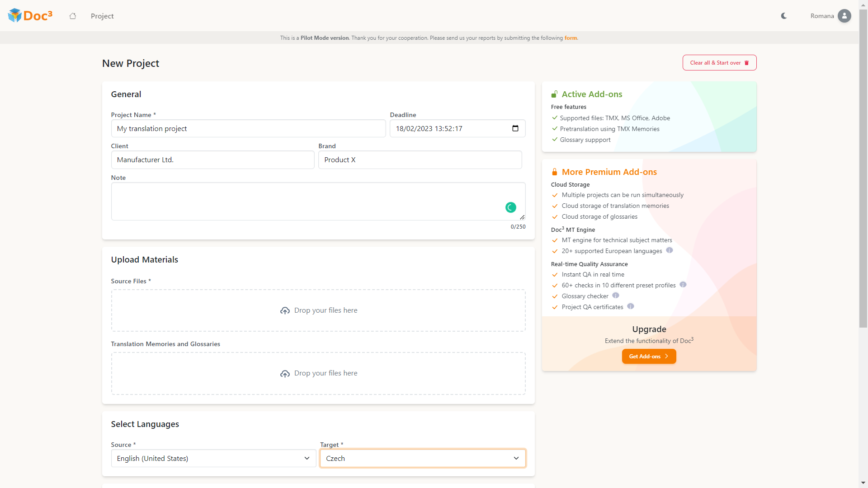This screenshot has height=488, width=868.
Task: Click info icon beside European languages
Action: pos(670,250)
